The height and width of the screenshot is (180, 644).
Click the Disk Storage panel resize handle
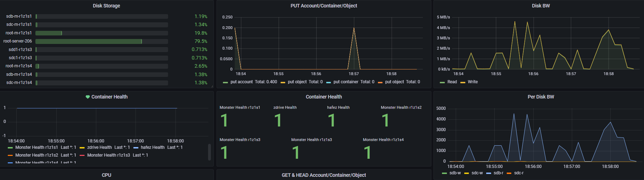pos(212,86)
